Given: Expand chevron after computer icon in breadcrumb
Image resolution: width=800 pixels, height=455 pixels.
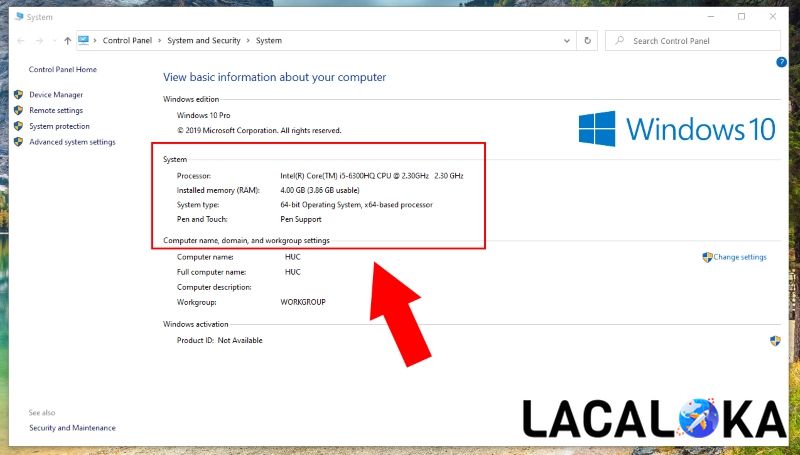Looking at the screenshot, I should click(95, 40).
